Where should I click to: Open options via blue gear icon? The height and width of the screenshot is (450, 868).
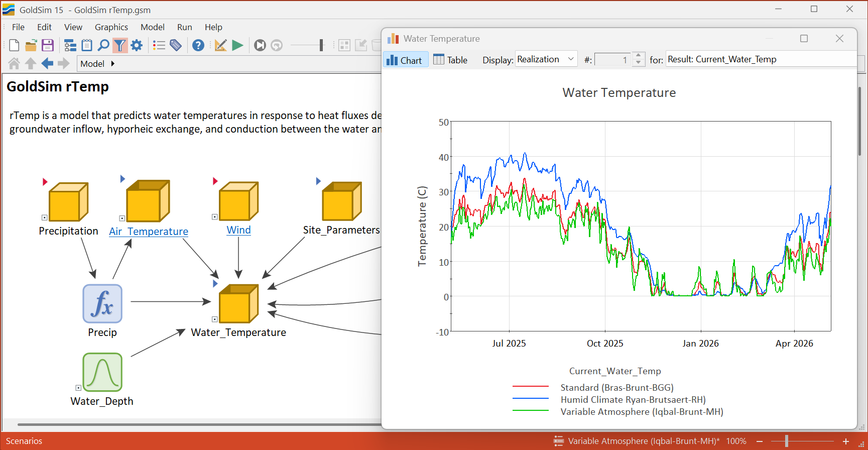tap(137, 45)
